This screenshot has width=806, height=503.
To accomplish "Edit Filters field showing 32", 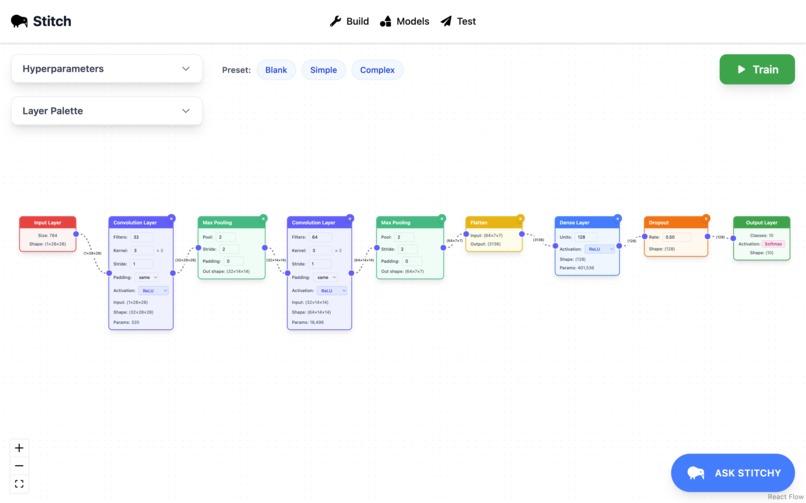I will point(142,237).
